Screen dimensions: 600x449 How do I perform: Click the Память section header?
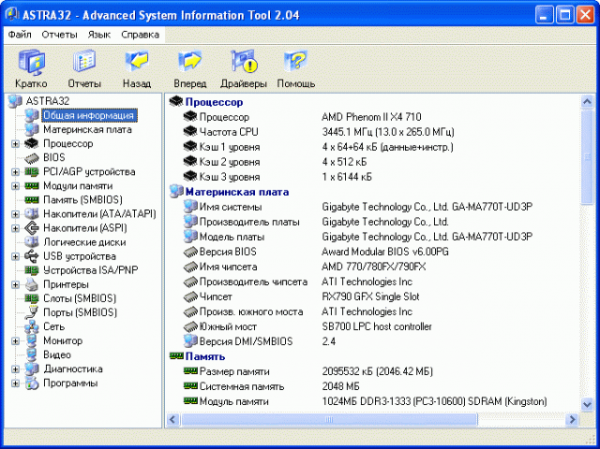[205, 356]
